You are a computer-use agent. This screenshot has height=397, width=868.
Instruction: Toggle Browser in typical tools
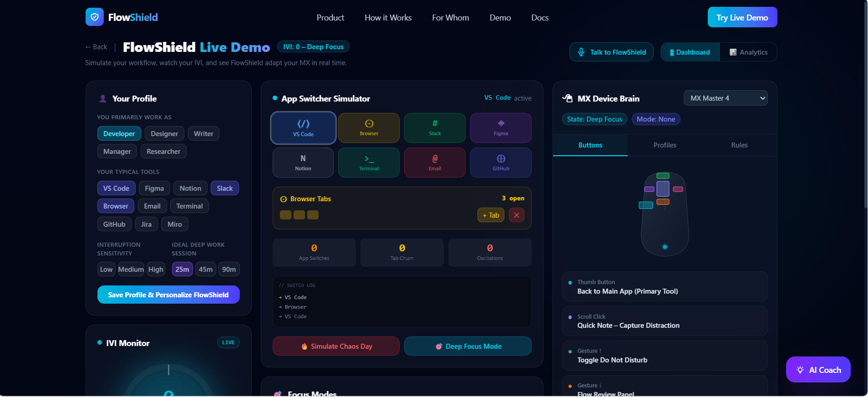point(116,206)
